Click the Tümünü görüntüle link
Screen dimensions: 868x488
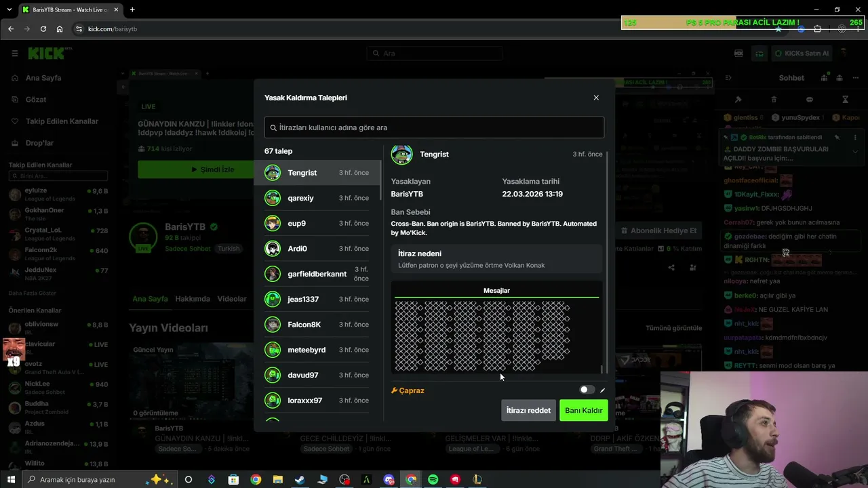point(673,328)
